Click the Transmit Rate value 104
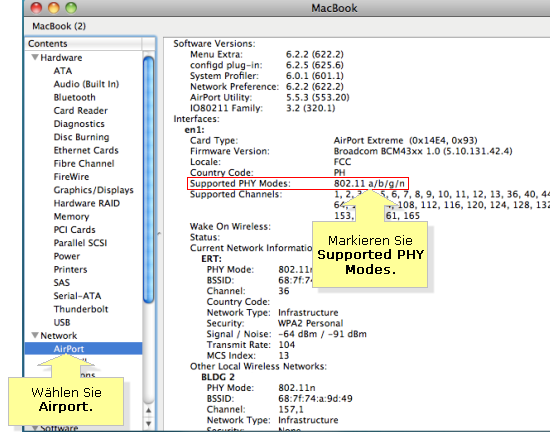Screen dimensions: 550x434 (x=287, y=345)
